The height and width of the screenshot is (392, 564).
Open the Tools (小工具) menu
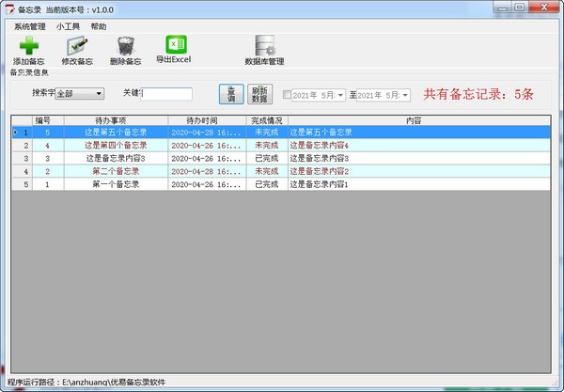pyautogui.click(x=69, y=26)
